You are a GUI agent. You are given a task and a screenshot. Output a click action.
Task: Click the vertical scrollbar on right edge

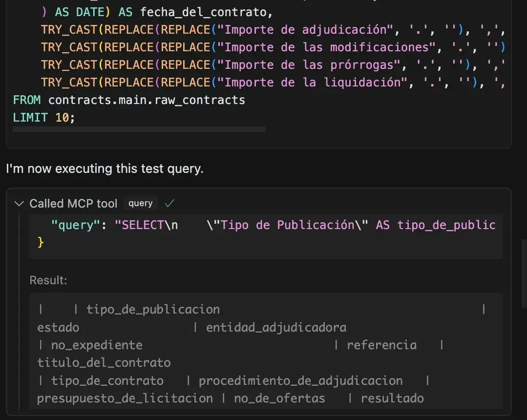524,273
